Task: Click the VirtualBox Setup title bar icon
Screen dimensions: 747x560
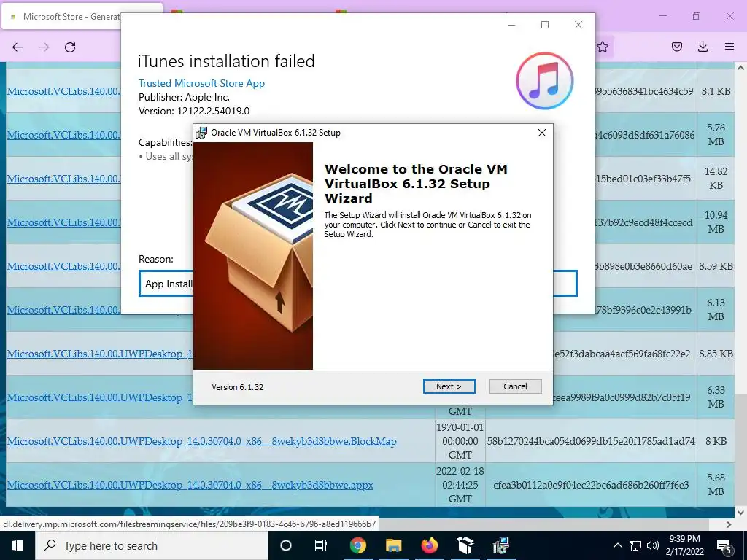Action: [x=202, y=133]
